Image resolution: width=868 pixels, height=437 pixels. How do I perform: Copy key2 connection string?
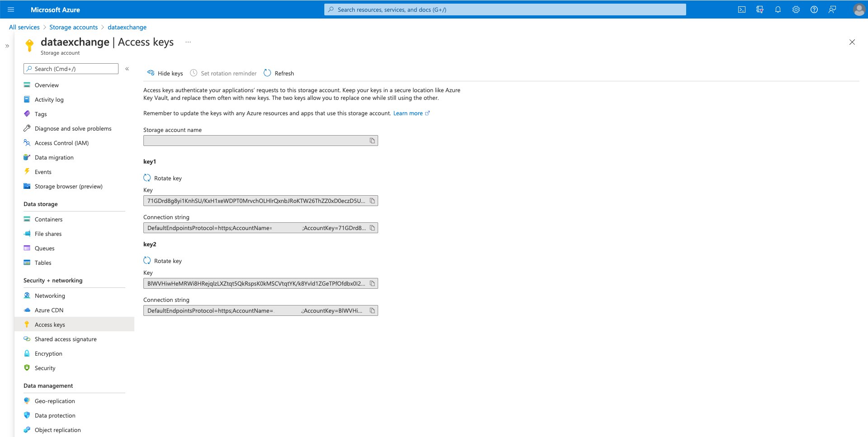[372, 310]
